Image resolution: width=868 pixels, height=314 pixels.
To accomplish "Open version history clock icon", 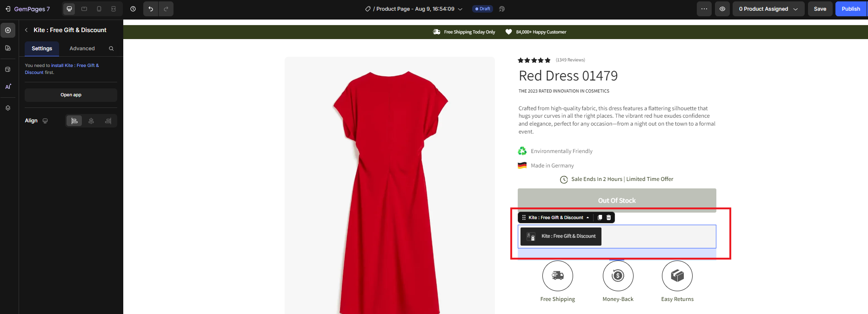I will pos(133,9).
